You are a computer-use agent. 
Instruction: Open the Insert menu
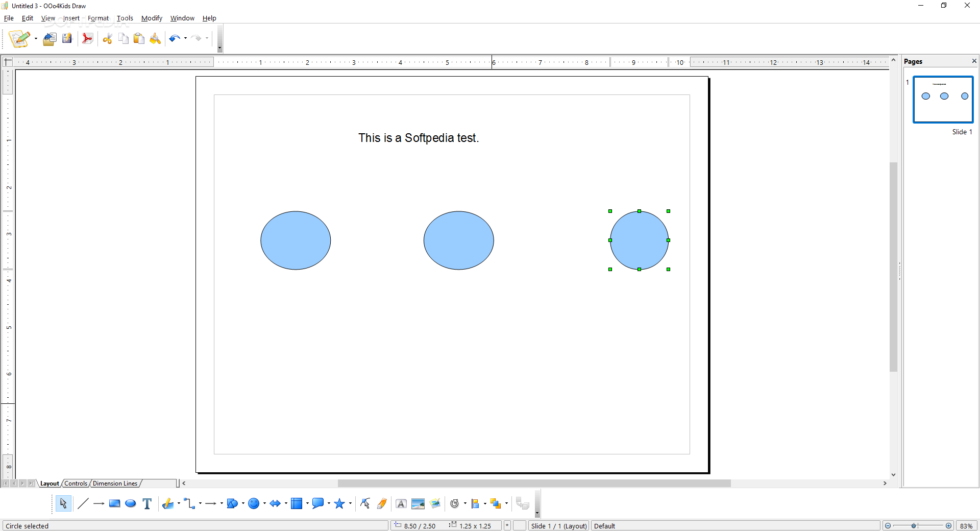click(x=71, y=18)
